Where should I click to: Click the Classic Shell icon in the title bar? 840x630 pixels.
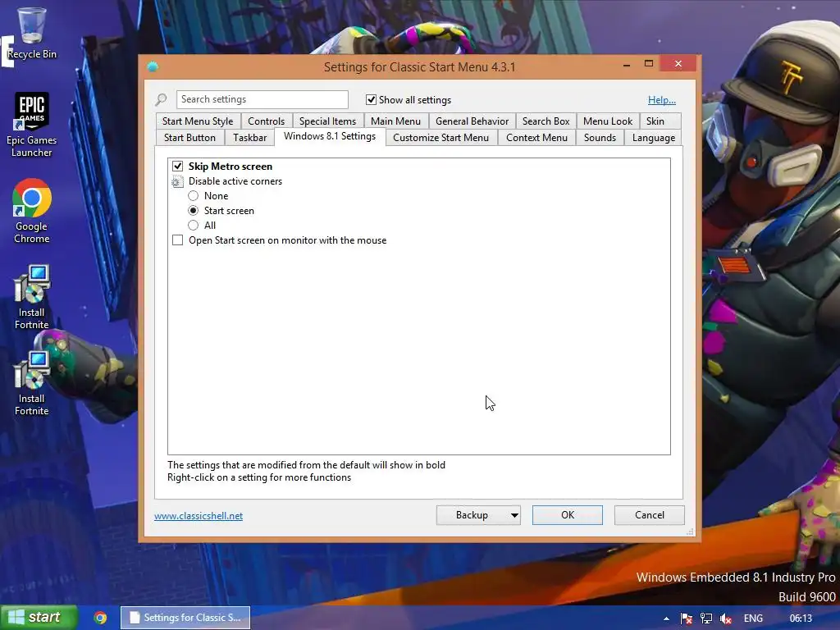[x=153, y=67]
